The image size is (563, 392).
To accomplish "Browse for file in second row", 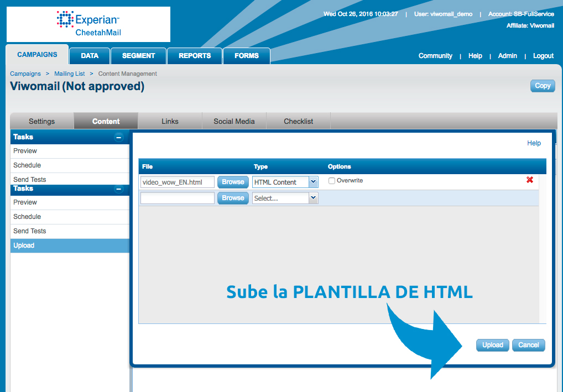I will tap(233, 198).
